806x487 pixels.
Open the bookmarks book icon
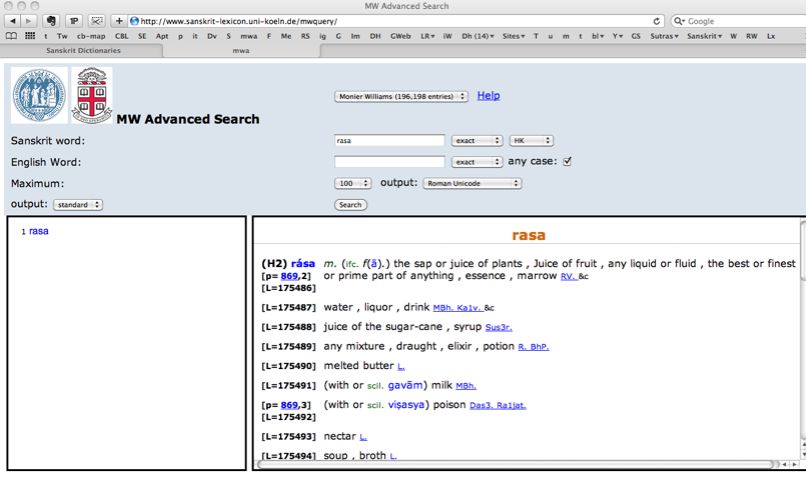click(11, 36)
